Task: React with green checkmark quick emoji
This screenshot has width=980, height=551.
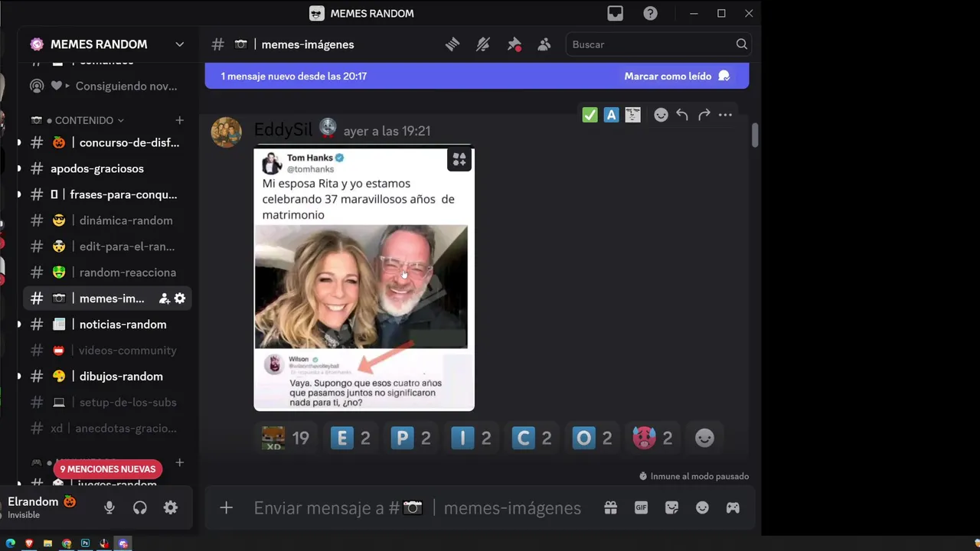Action: pyautogui.click(x=590, y=115)
